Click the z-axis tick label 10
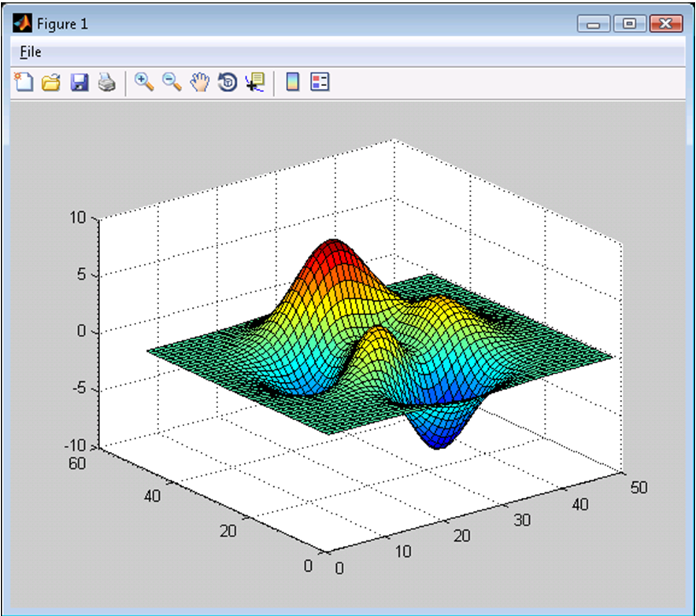This screenshot has width=696, height=616. pos(78,217)
